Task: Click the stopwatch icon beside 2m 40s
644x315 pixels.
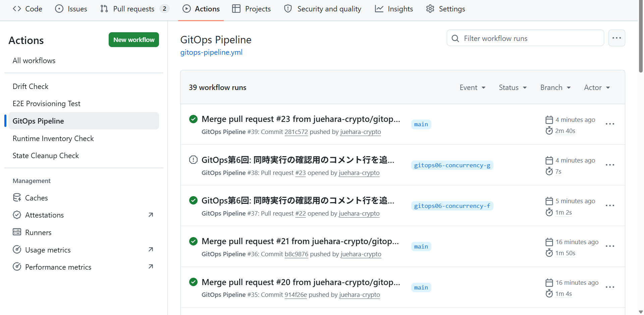Action: click(x=549, y=131)
